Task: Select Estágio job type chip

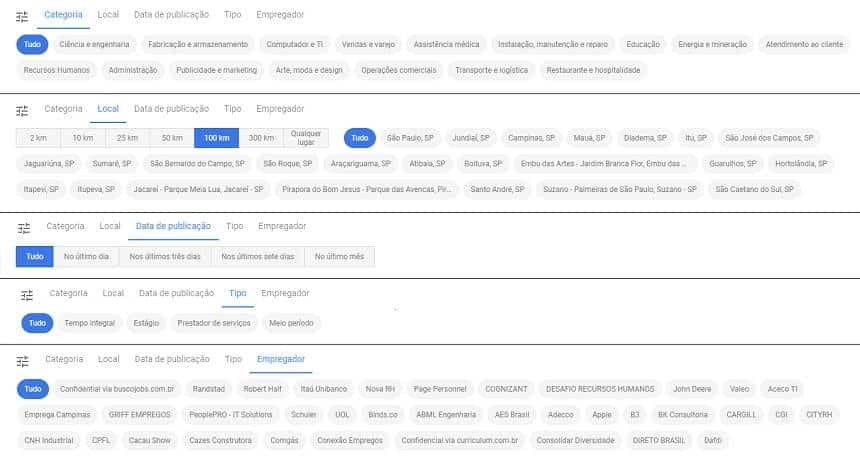Action: (146, 323)
